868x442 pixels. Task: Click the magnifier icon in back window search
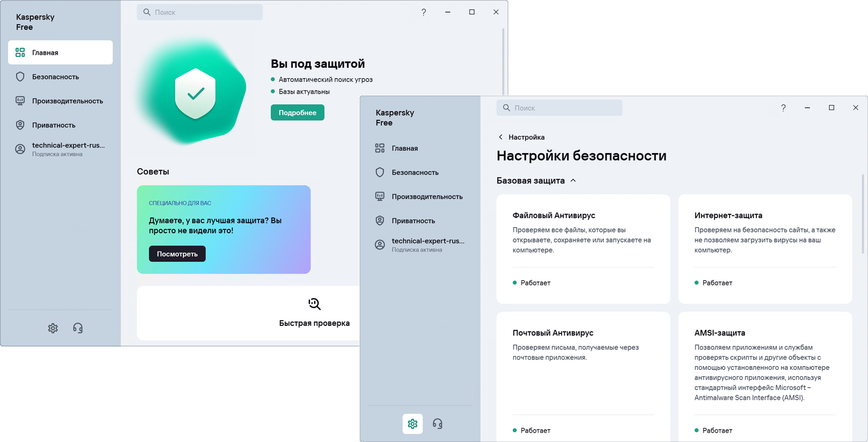[x=146, y=12]
